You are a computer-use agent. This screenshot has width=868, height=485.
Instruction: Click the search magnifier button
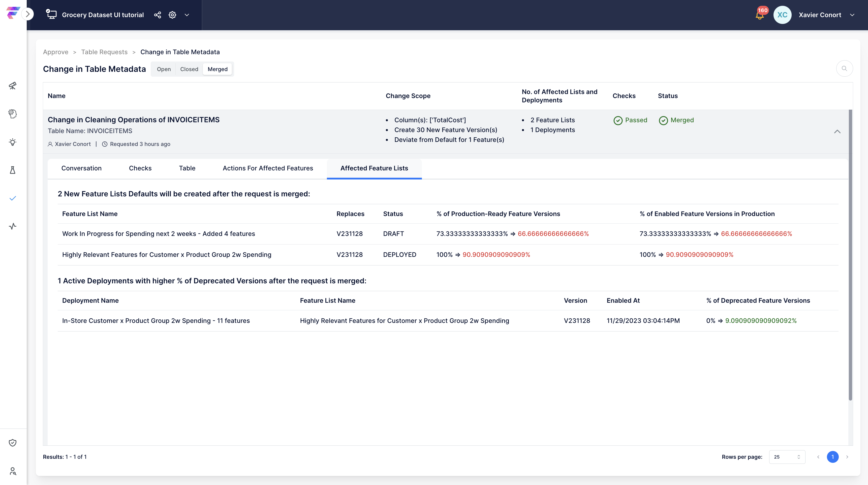coord(844,68)
